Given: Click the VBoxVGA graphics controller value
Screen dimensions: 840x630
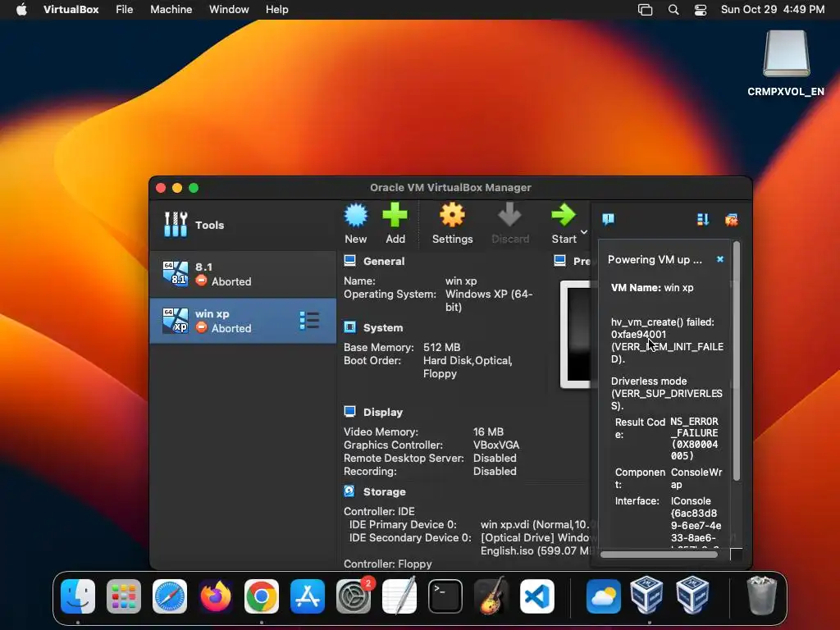Looking at the screenshot, I should tap(496, 445).
